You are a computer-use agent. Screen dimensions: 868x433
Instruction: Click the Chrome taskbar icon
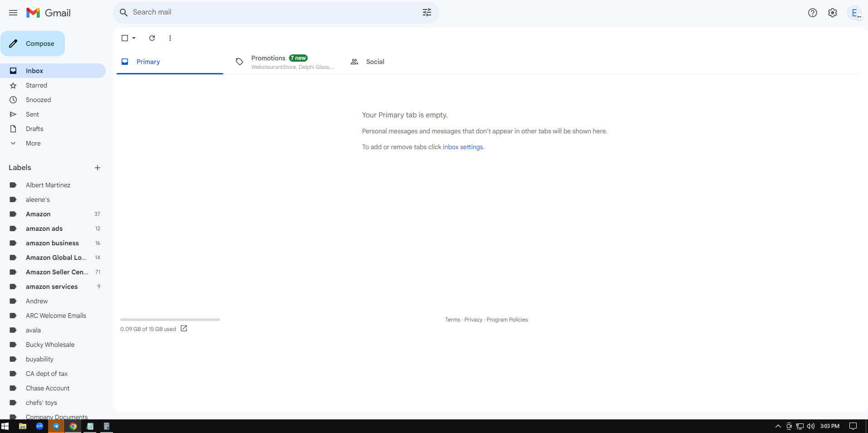pos(73,426)
